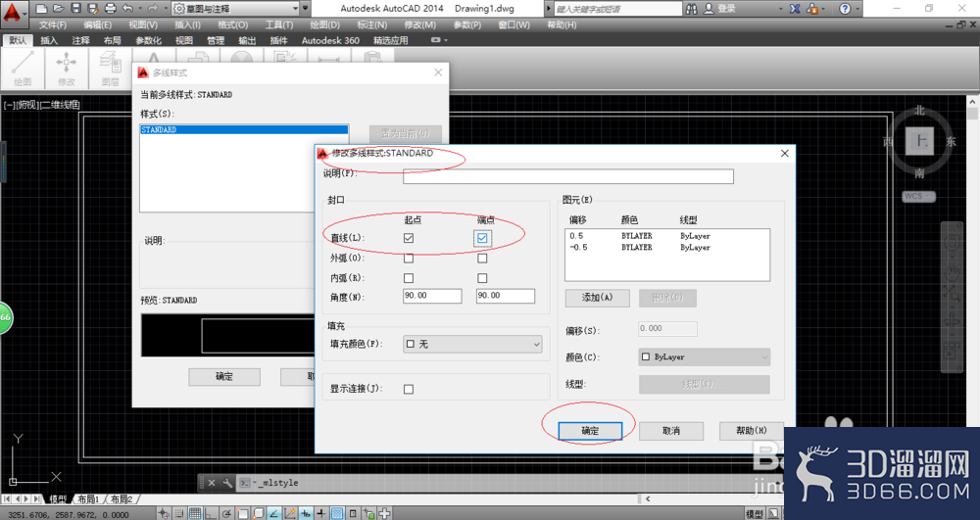Image resolution: width=980 pixels, height=520 pixels.
Task: Click the 添加(A) button
Action: click(597, 298)
